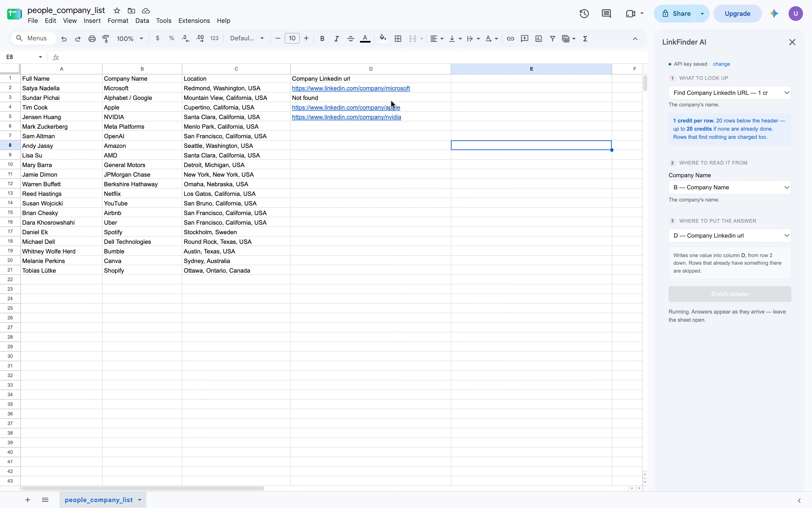The height and width of the screenshot is (508, 812).
Task: Open the NVIDIA LinkedIn URL link
Action: (346, 117)
